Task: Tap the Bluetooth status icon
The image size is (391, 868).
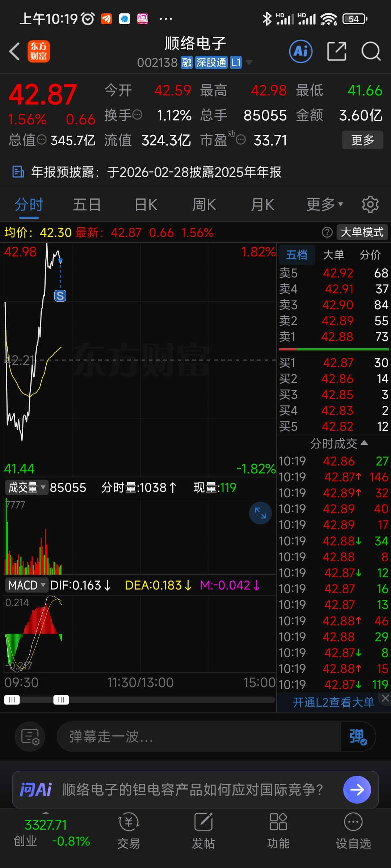Action: (x=267, y=18)
